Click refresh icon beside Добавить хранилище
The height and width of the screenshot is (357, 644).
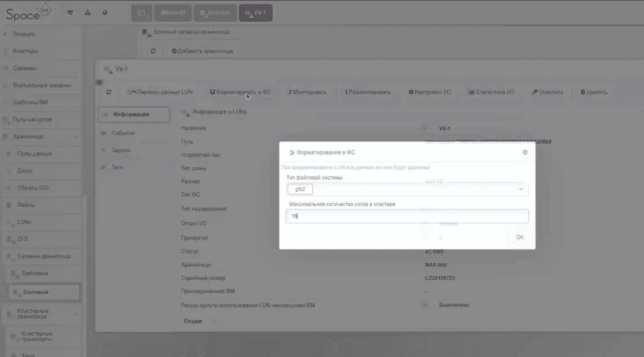tap(153, 51)
